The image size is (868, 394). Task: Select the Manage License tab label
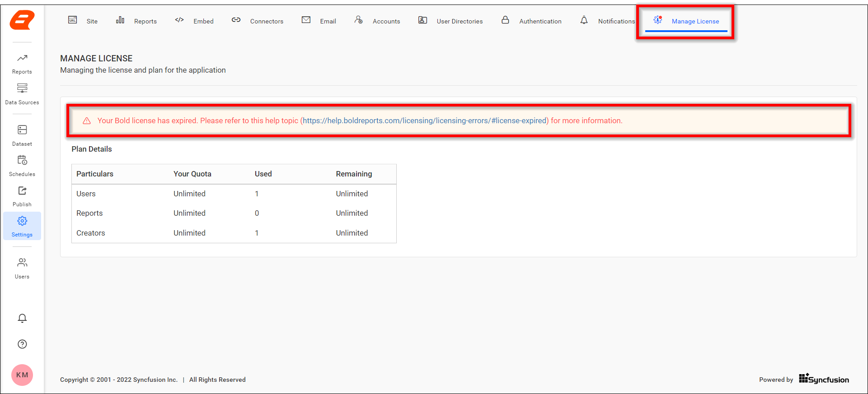coord(695,21)
